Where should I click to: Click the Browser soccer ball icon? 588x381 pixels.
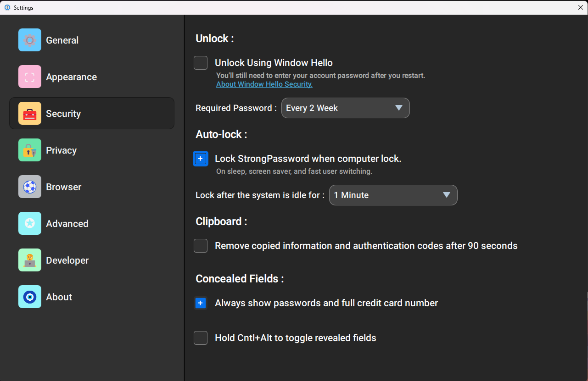point(30,187)
